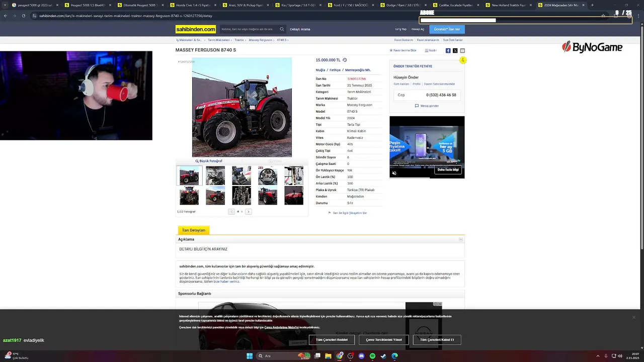Click Giriş Yap to log in

click(x=400, y=29)
